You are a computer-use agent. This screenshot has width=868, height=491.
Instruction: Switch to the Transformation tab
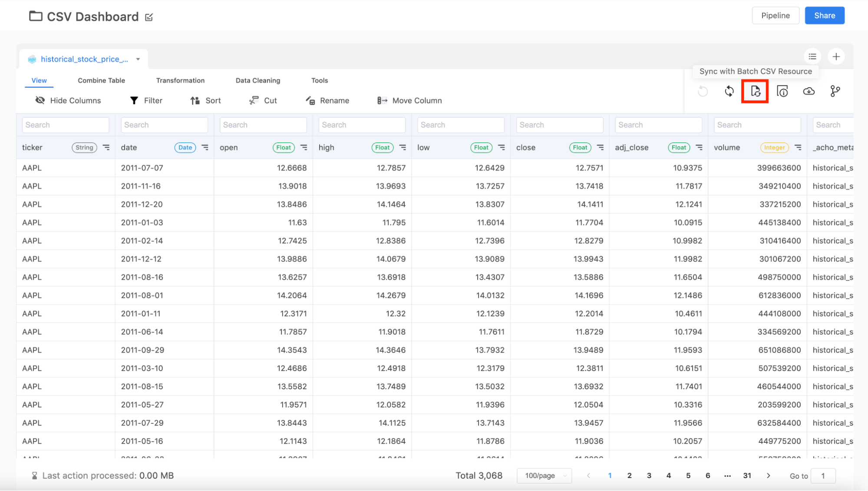tap(180, 80)
